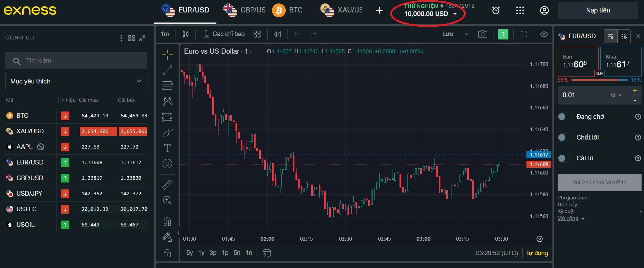Open the 1m timeframe selector
This screenshot has height=268, width=644.
click(165, 34)
